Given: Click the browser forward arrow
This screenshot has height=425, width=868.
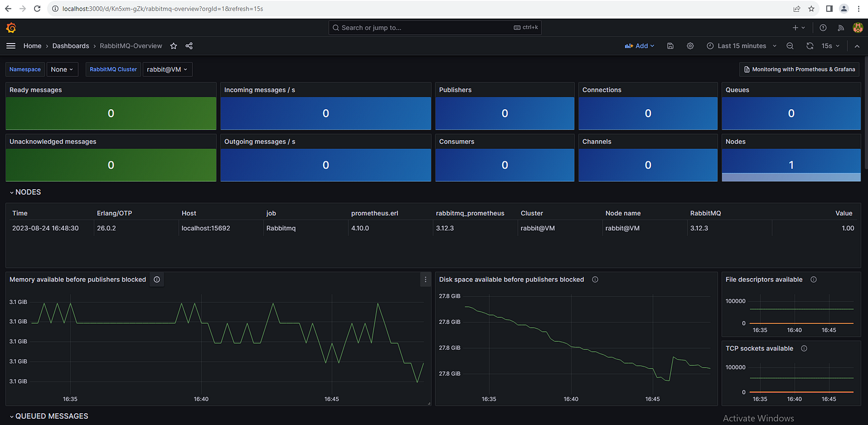Looking at the screenshot, I should [22, 9].
